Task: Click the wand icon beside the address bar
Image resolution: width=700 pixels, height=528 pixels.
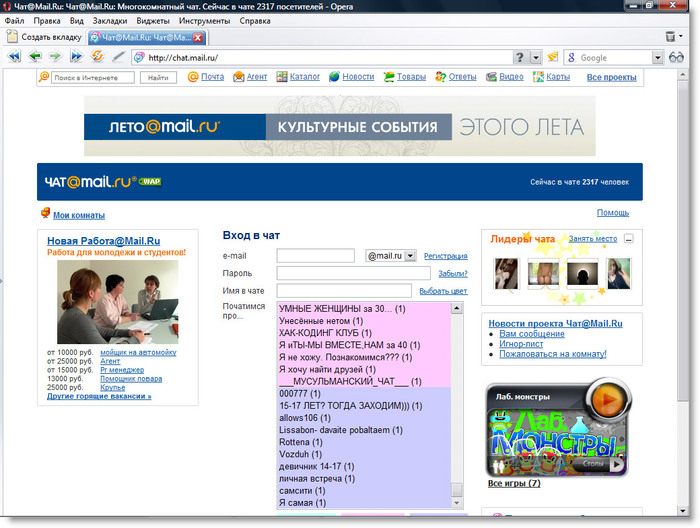Action: click(x=119, y=57)
